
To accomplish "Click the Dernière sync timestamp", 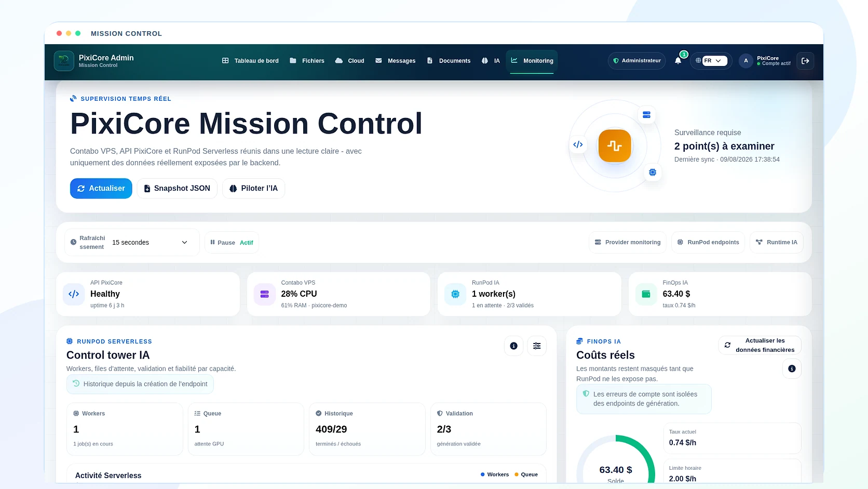I will [x=727, y=160].
